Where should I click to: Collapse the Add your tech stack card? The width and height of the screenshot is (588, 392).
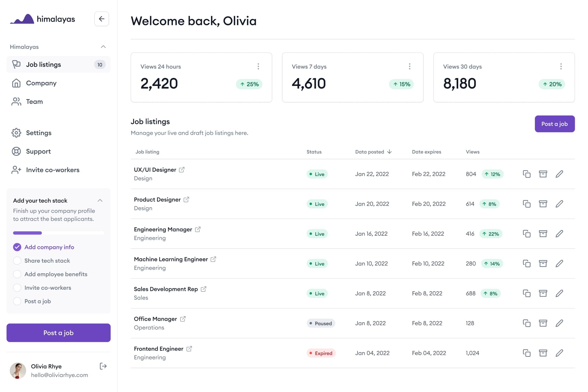100,201
